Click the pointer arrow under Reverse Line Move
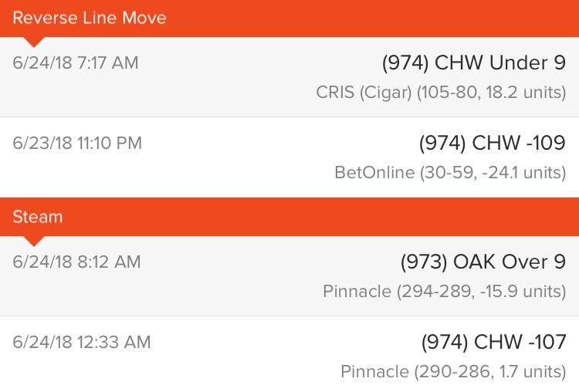579x392 pixels. (x=34, y=42)
